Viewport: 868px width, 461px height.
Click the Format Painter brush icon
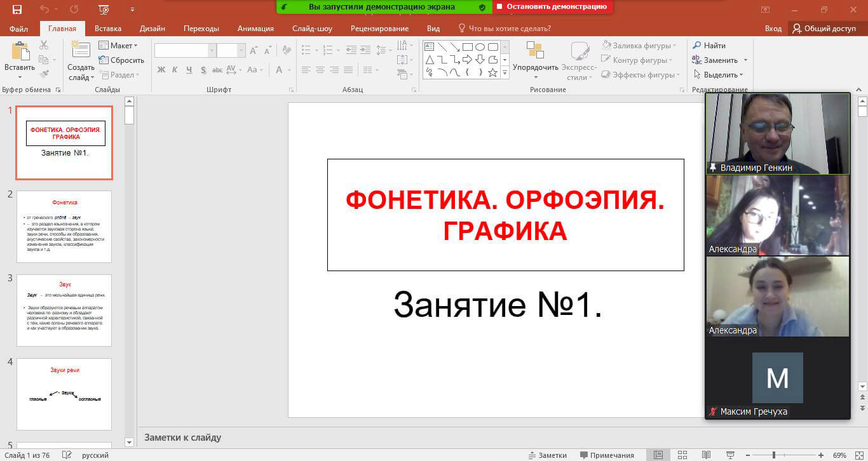click(x=44, y=74)
